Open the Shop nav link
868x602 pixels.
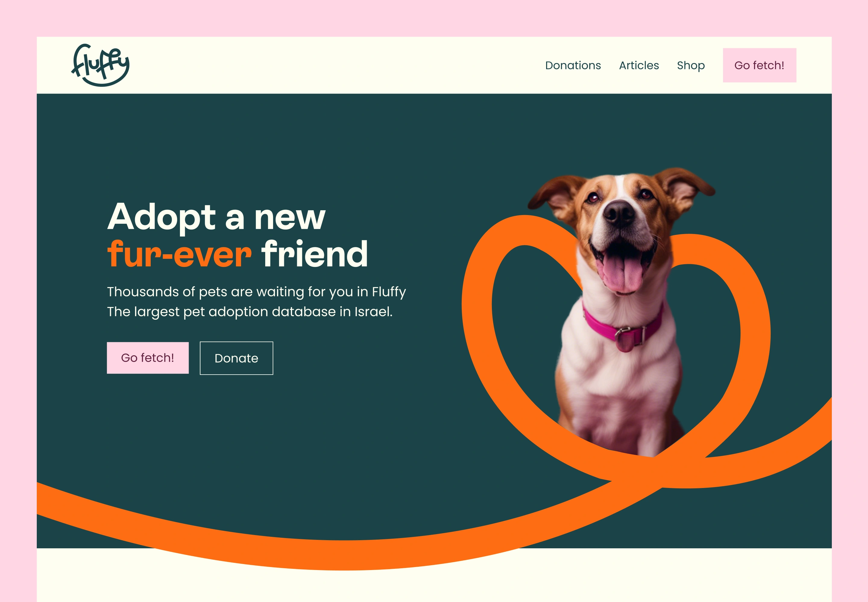point(690,66)
